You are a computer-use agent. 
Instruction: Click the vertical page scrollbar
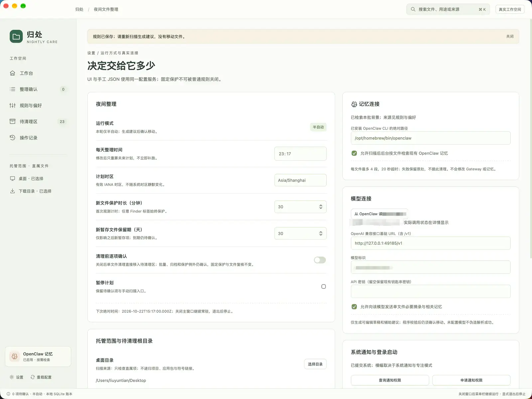530,138
